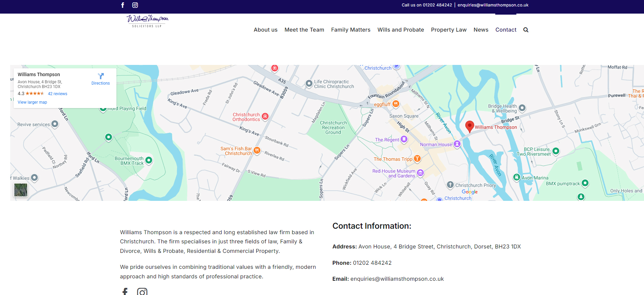The height and width of the screenshot is (295, 644).
Task: Go to the Contact page
Action: pyautogui.click(x=506, y=30)
